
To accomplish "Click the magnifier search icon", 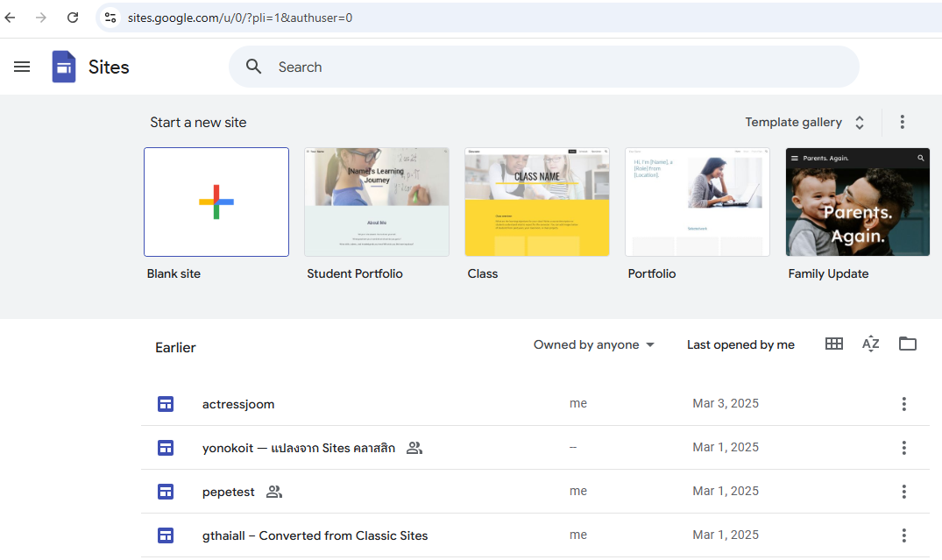I will coord(254,67).
